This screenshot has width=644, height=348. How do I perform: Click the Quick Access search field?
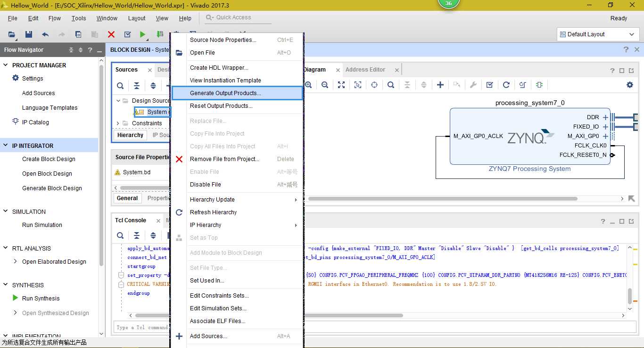[238, 17]
